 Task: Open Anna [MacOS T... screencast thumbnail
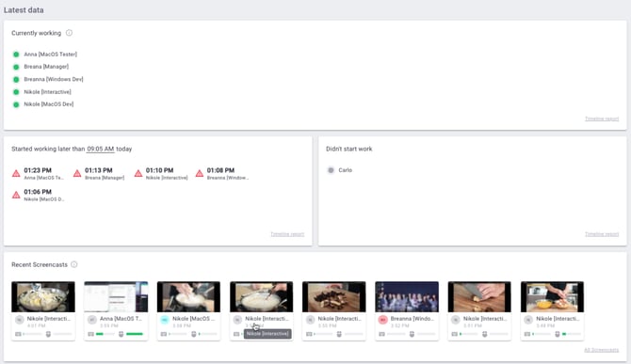[x=116, y=297]
